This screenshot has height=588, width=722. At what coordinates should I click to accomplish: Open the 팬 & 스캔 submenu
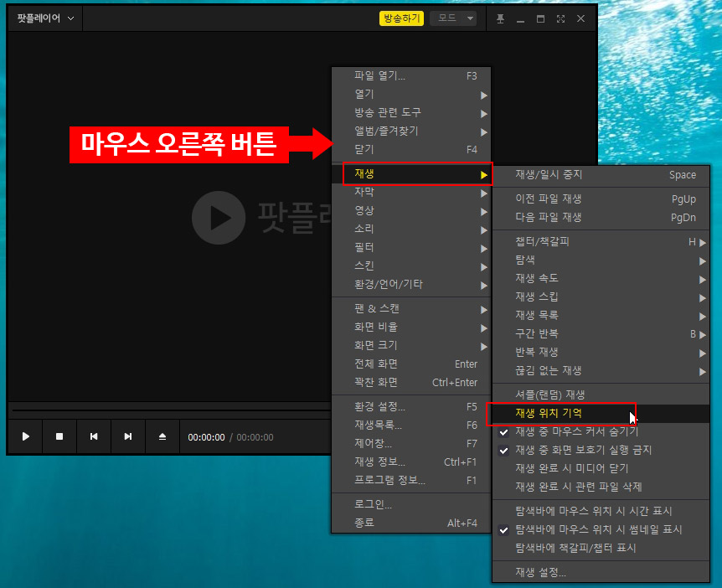click(411, 308)
